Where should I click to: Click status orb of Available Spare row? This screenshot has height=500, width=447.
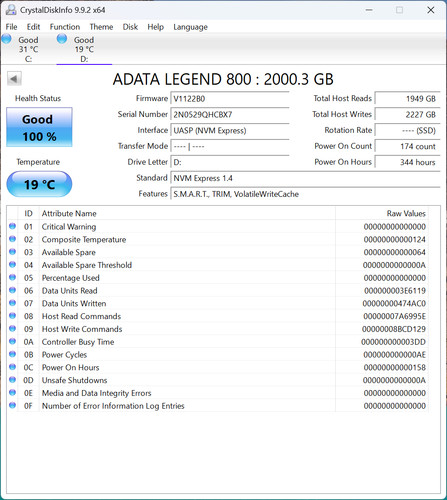click(12, 252)
